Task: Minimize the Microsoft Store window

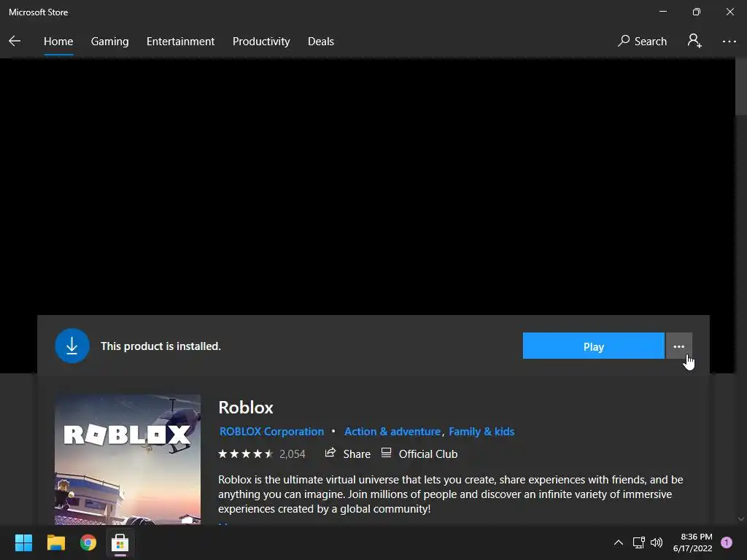Action: click(663, 12)
